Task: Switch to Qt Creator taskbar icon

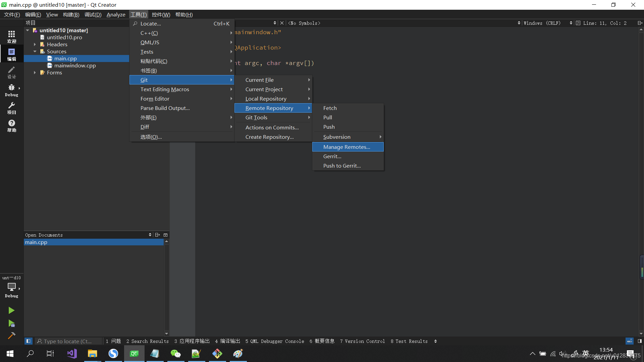Action: [134, 353]
